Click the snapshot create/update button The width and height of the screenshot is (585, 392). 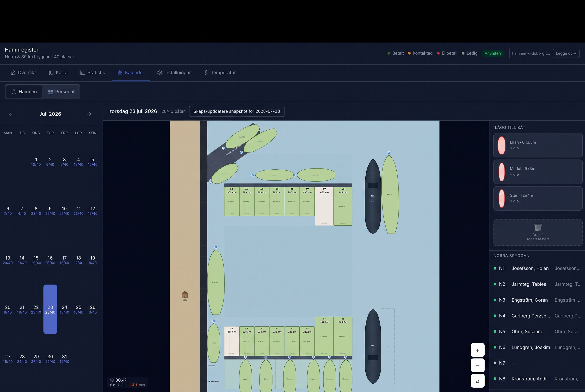click(x=236, y=111)
